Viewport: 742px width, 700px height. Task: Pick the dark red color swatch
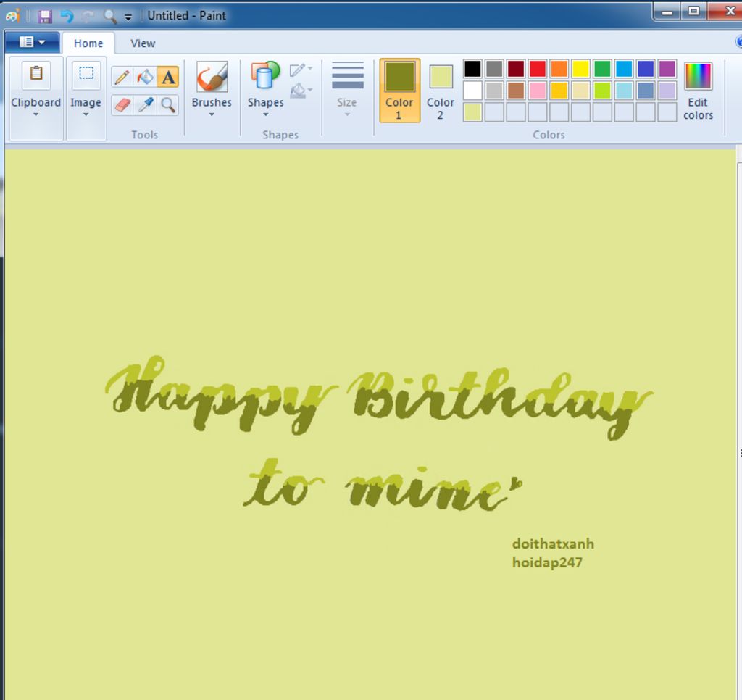tap(516, 69)
